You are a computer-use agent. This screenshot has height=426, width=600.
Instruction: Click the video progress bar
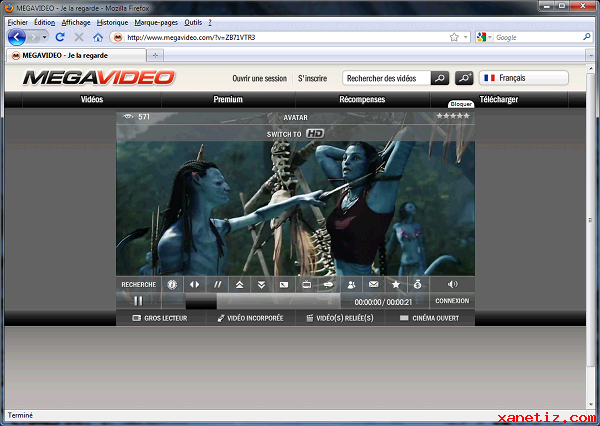click(263, 301)
